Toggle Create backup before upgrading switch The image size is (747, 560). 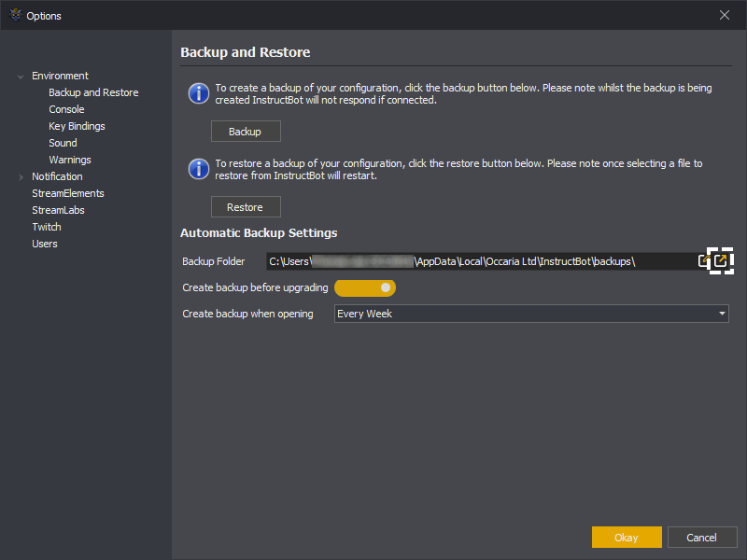click(x=365, y=287)
